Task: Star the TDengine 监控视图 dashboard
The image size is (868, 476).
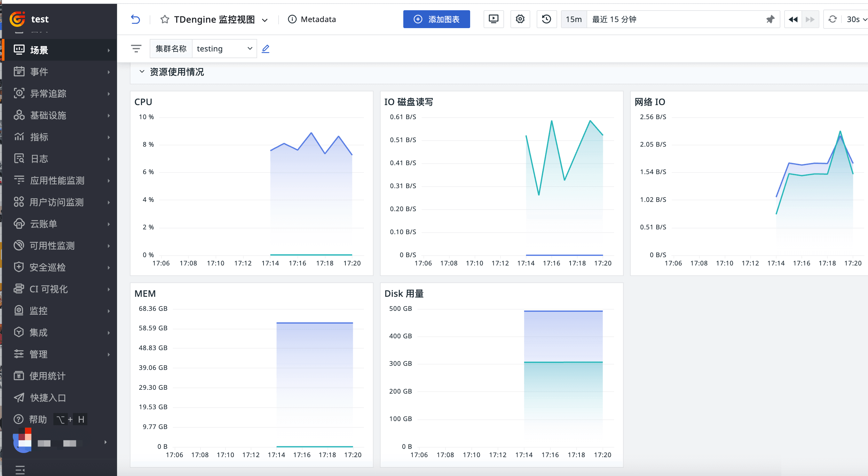Action: point(164,19)
